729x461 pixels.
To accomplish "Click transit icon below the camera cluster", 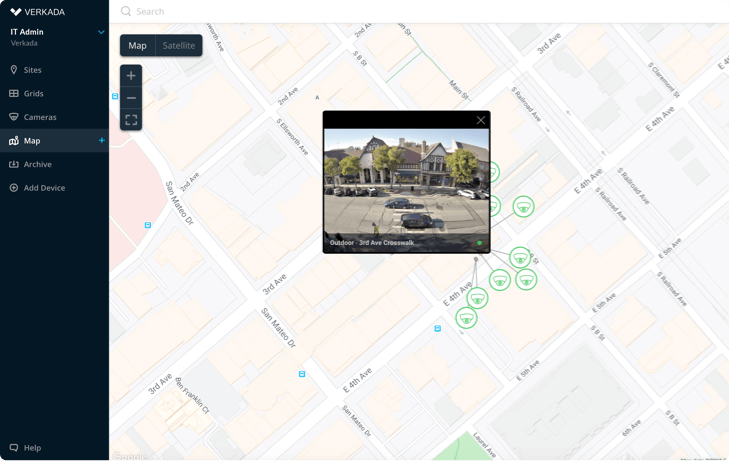I will (x=437, y=329).
